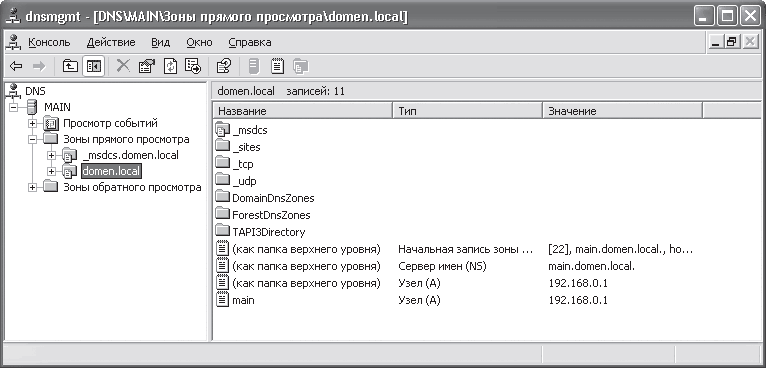Click the console icon beside Консоль menu
Image resolution: width=766 pixels, height=368 pixels.
pyautogui.click(x=14, y=42)
